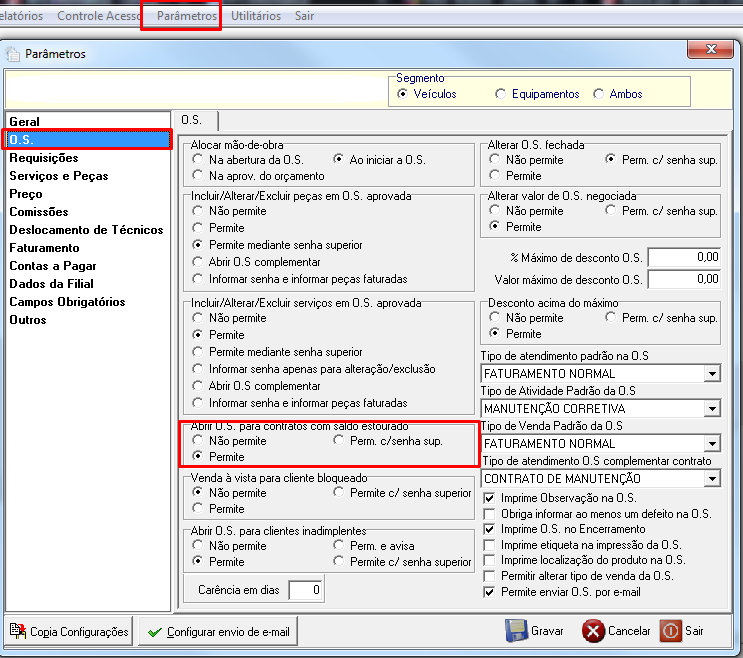Click the Sair power icon at the bottom
This screenshot has height=658, width=743.
(671, 631)
